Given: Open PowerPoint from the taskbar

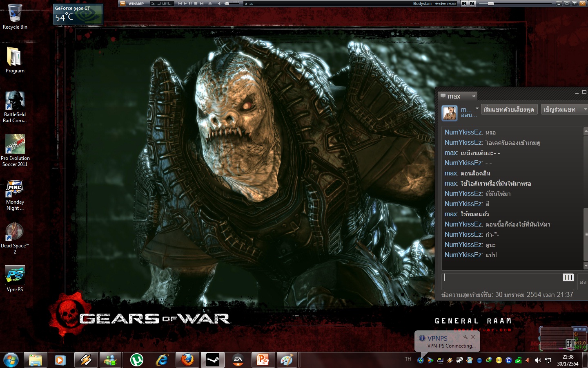Looking at the screenshot, I should point(263,360).
